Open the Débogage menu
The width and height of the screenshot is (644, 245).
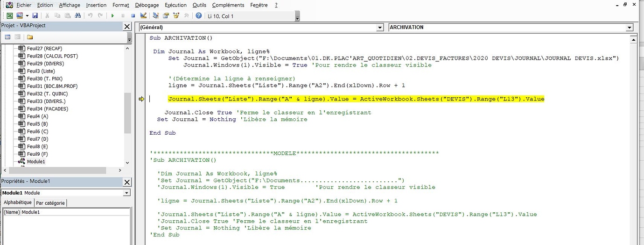point(147,5)
